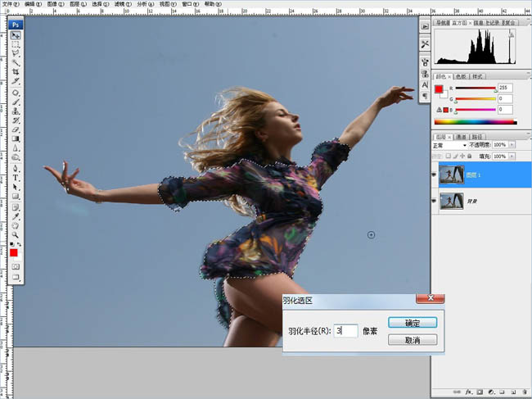Viewport: 532px width, 399px height.
Task: Click the R channel slider in color panel
Action: tap(475, 88)
